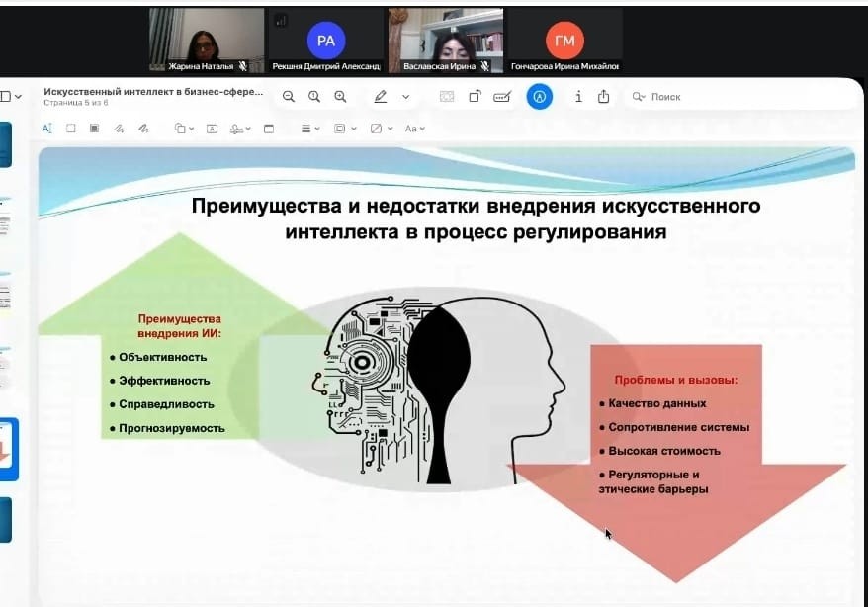Select the text selection tool
Screen dimensions: 868x607
(x=46, y=129)
